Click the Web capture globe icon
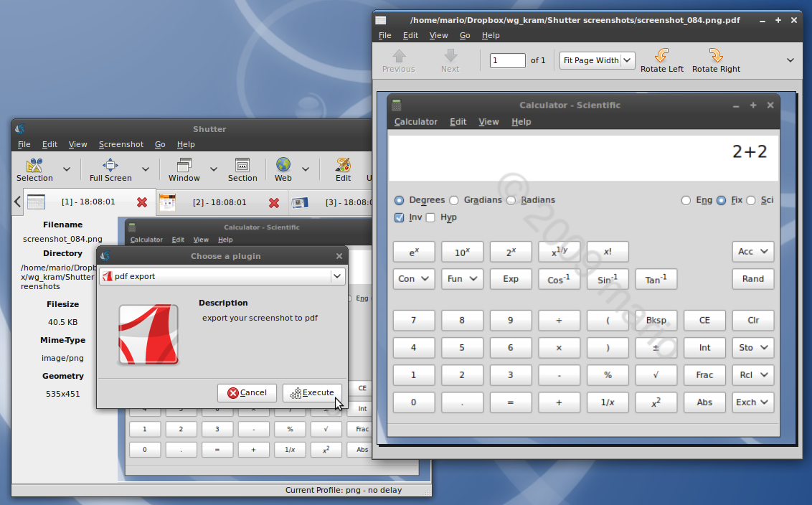Screen dimensions: 812x505 point(283,165)
